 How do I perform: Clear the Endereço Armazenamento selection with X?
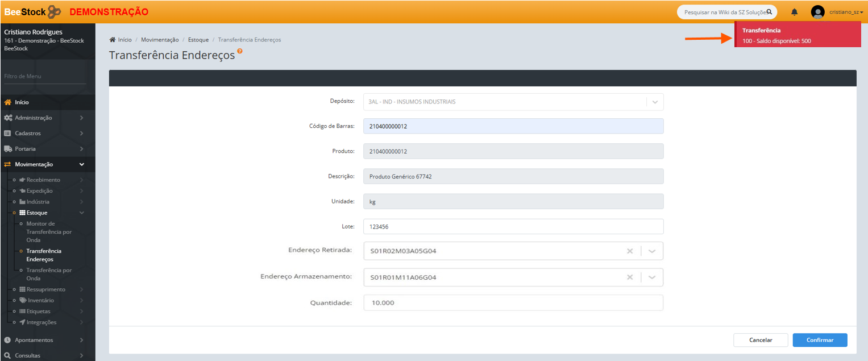[x=629, y=277]
